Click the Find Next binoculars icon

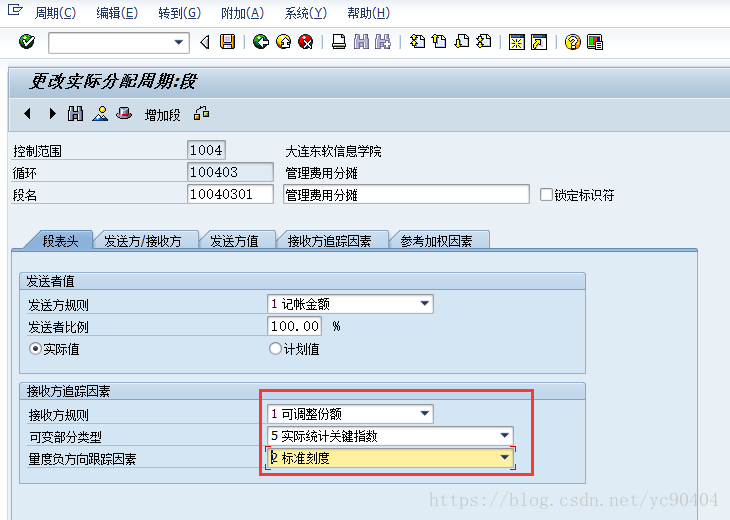pyautogui.click(x=383, y=42)
